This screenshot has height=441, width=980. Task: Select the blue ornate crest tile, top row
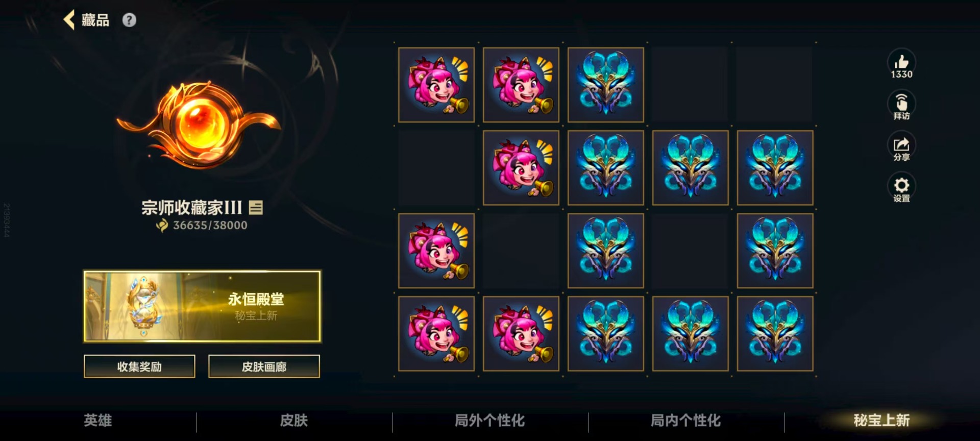coord(606,85)
